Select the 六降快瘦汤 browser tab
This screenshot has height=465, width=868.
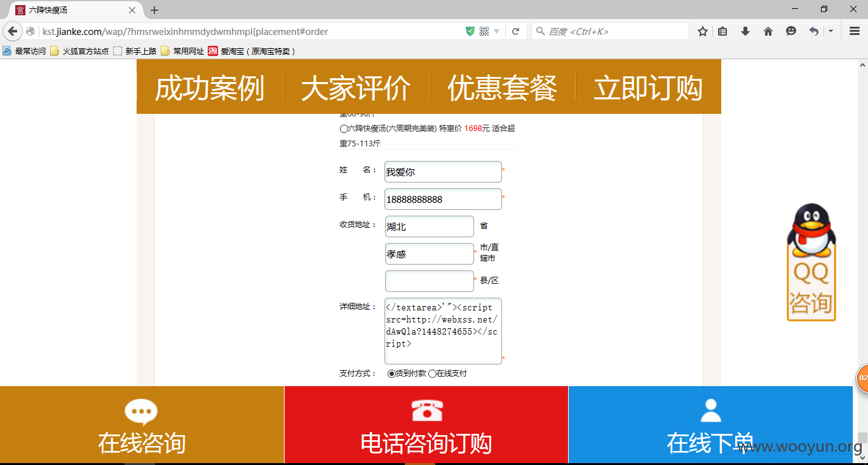pyautogui.click(x=76, y=10)
